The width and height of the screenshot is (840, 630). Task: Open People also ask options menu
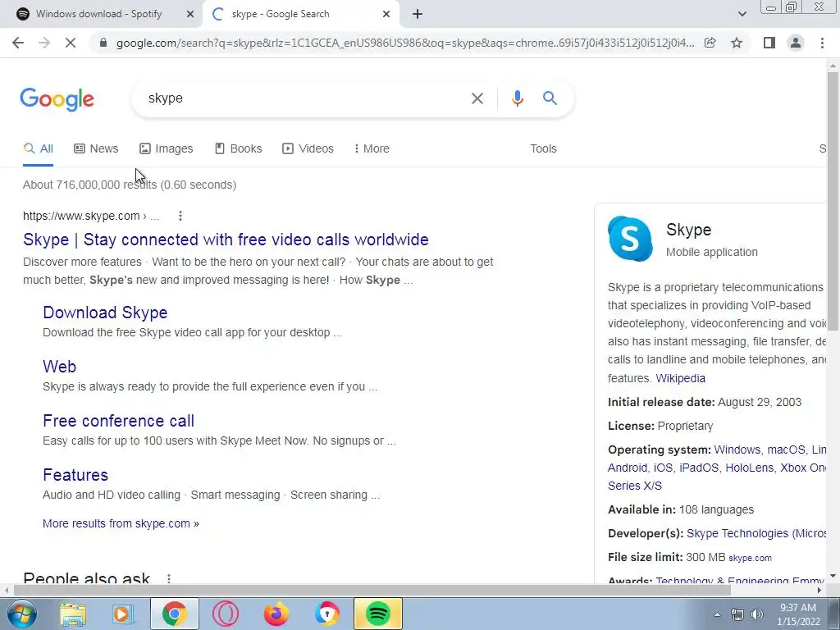pyautogui.click(x=169, y=578)
